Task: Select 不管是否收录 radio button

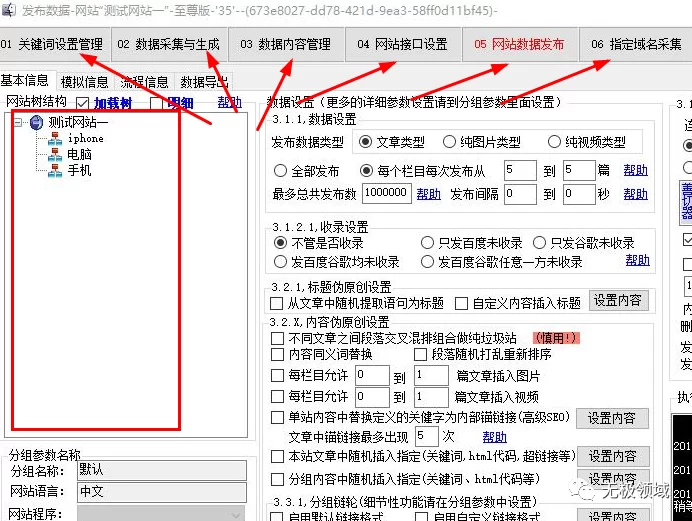Action: click(x=280, y=243)
